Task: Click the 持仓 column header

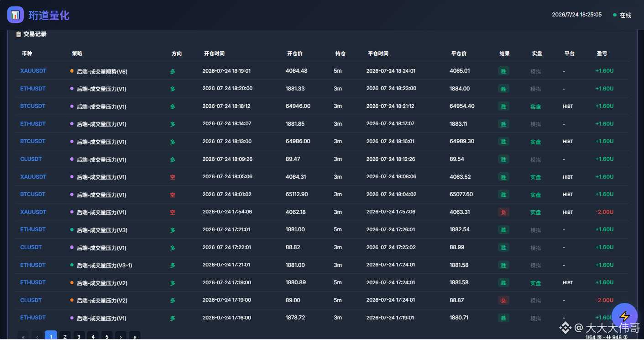Action: tap(340, 53)
